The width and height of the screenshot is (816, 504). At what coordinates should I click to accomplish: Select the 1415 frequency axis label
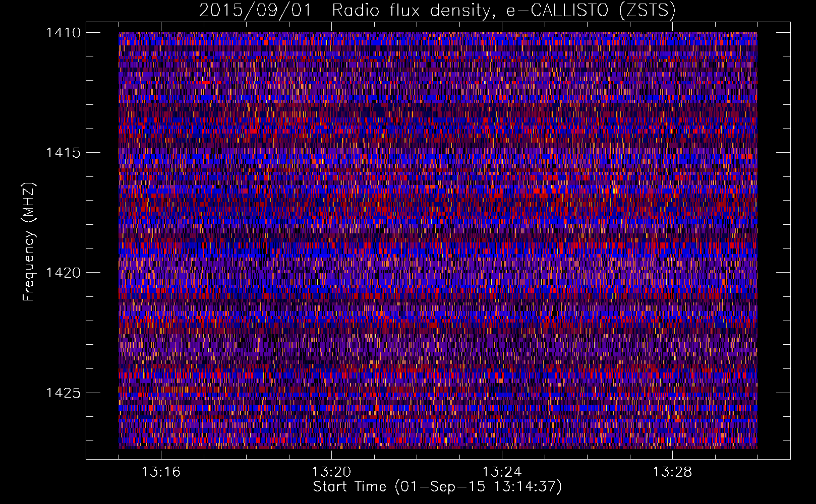coord(63,153)
